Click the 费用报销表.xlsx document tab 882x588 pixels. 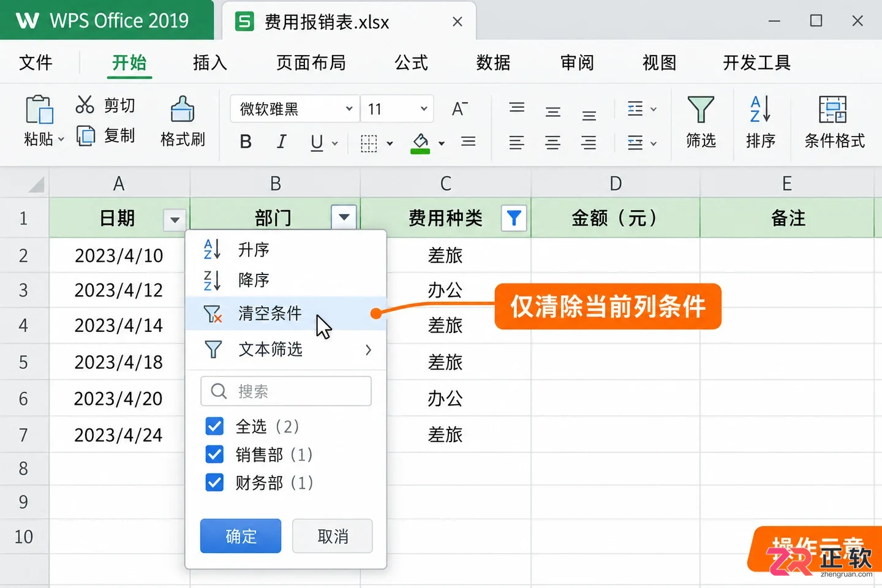(349, 22)
